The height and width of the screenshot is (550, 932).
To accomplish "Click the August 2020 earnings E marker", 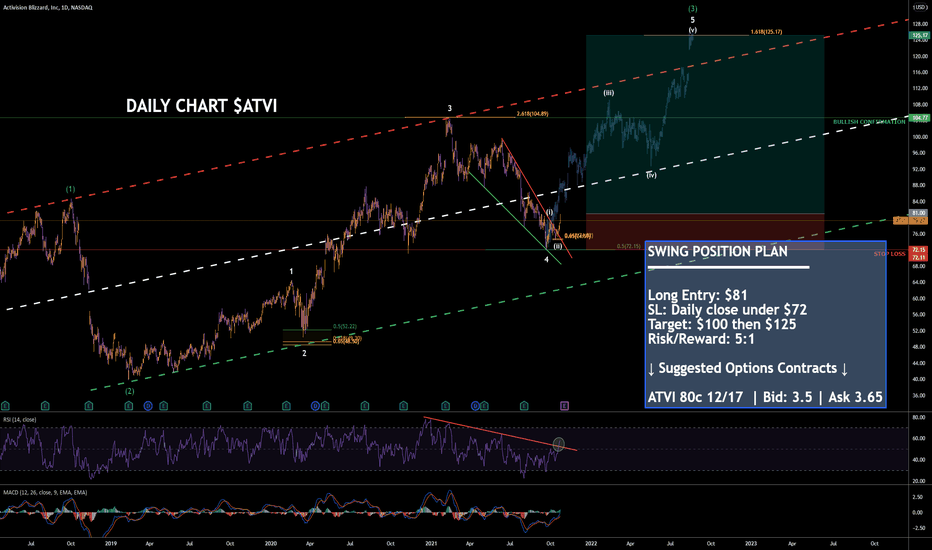I will (x=365, y=406).
